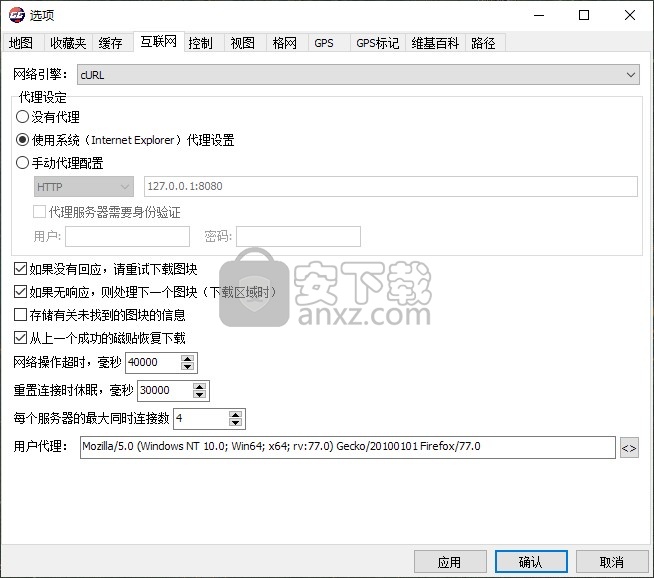Select the 互联网 tab
The width and height of the screenshot is (654, 578).
[x=158, y=41]
